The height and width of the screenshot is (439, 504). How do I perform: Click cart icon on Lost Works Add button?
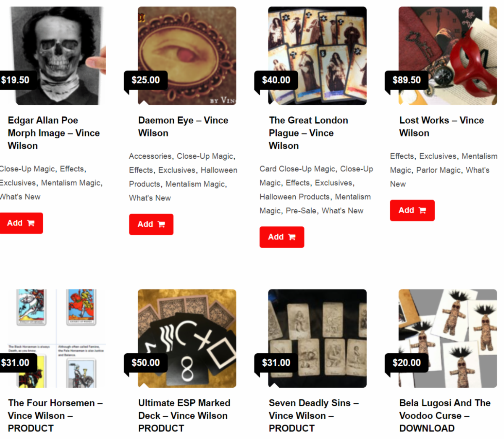point(423,210)
